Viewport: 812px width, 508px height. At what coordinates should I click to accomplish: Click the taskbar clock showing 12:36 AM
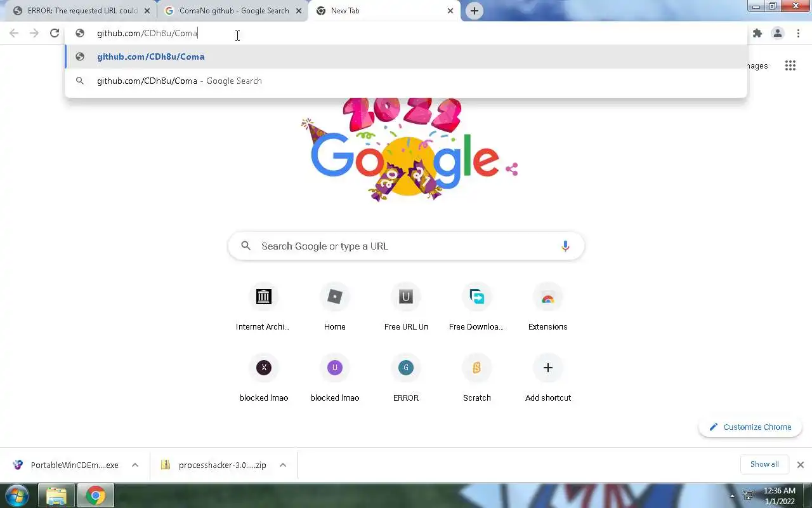pyautogui.click(x=780, y=495)
